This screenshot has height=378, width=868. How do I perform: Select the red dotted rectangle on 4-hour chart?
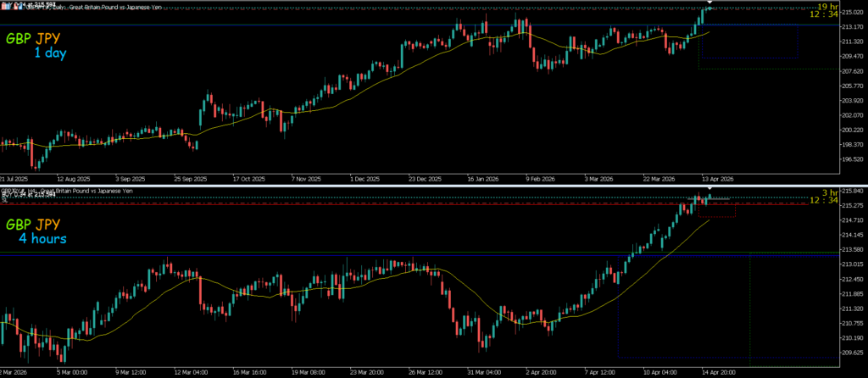click(x=716, y=216)
